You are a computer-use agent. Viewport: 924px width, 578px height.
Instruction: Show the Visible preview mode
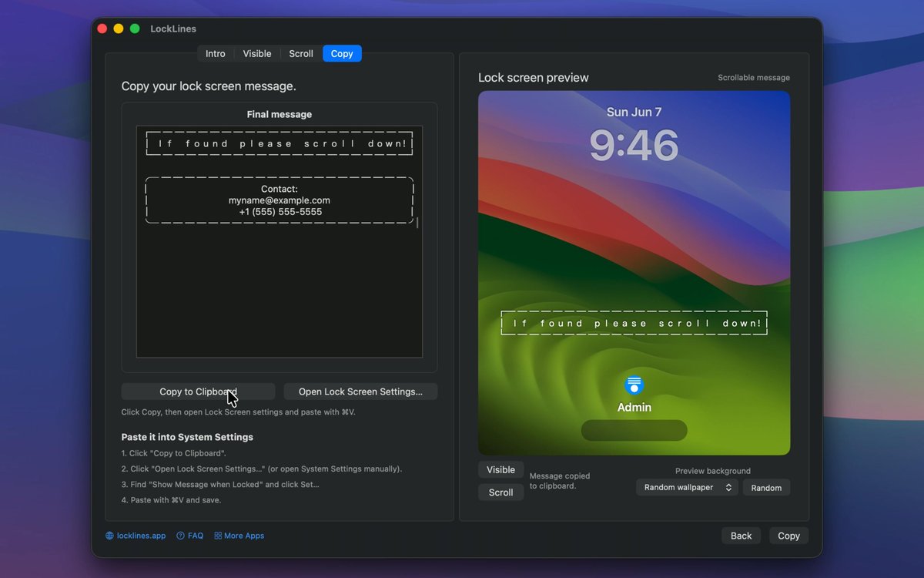click(x=500, y=469)
